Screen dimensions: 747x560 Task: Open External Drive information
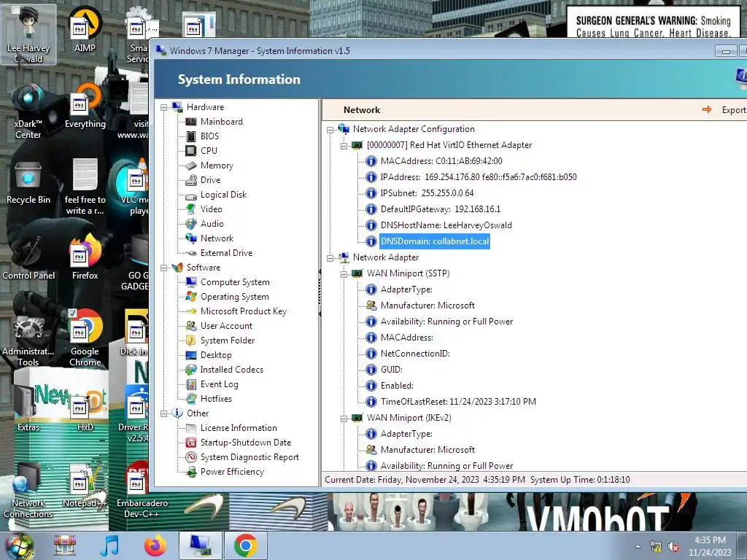[226, 253]
